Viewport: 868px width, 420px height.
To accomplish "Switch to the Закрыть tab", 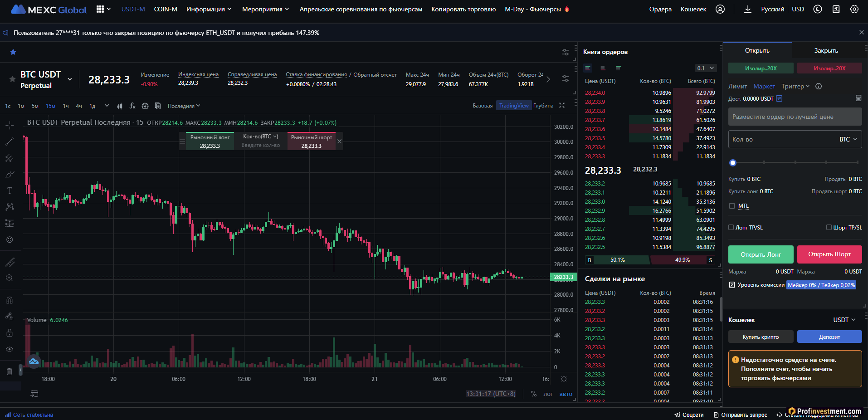I will coord(826,50).
